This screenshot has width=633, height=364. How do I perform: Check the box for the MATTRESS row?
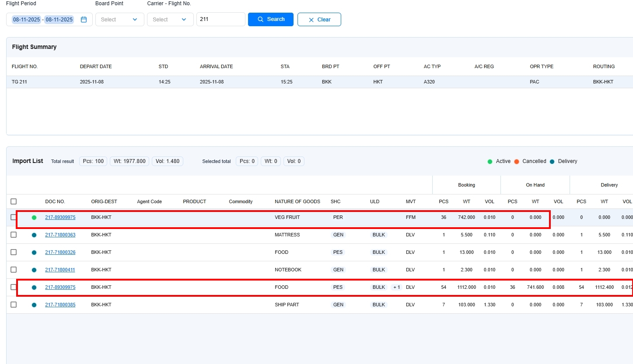14,235
